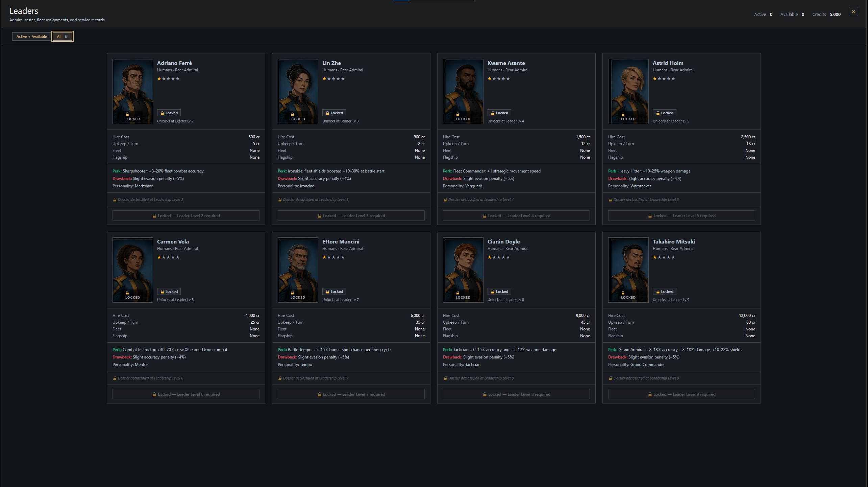The height and width of the screenshot is (487, 868).
Task: Switch to the Active + Available filter tab
Action: pyautogui.click(x=31, y=37)
